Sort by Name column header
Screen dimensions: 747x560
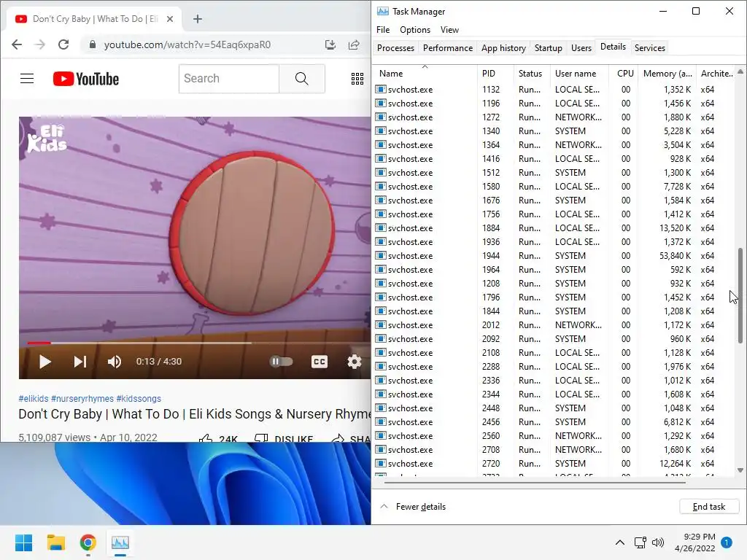pyautogui.click(x=425, y=74)
